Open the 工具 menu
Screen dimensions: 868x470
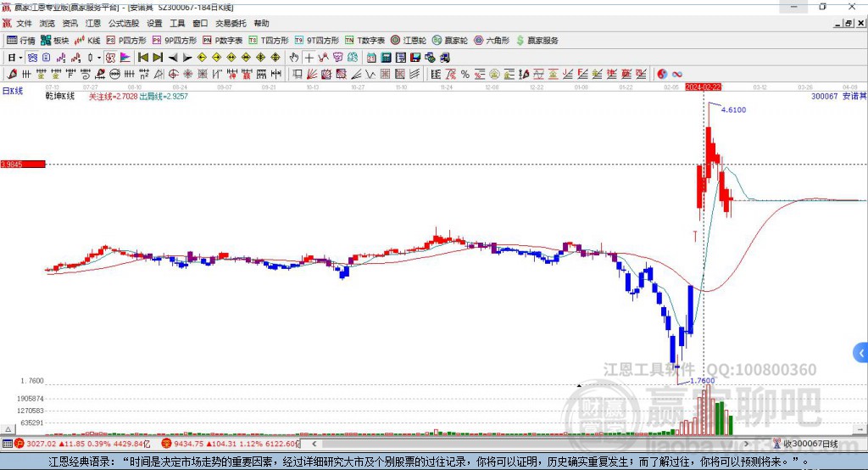[177, 23]
